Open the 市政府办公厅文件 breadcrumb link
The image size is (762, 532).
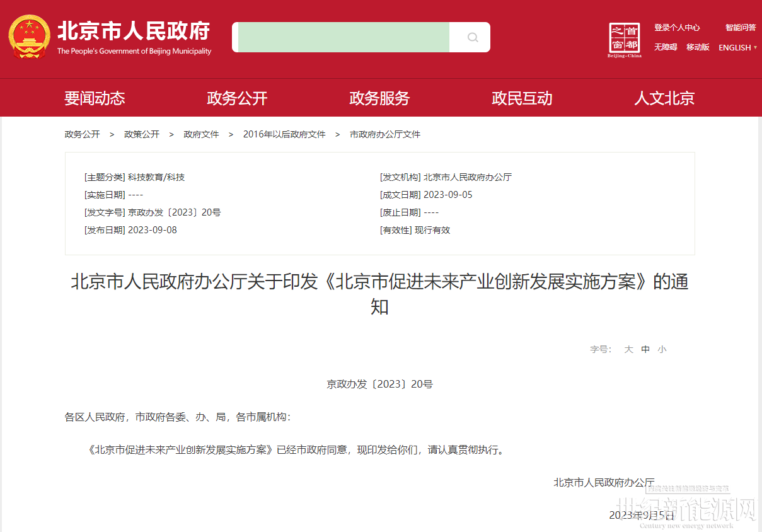(x=385, y=134)
